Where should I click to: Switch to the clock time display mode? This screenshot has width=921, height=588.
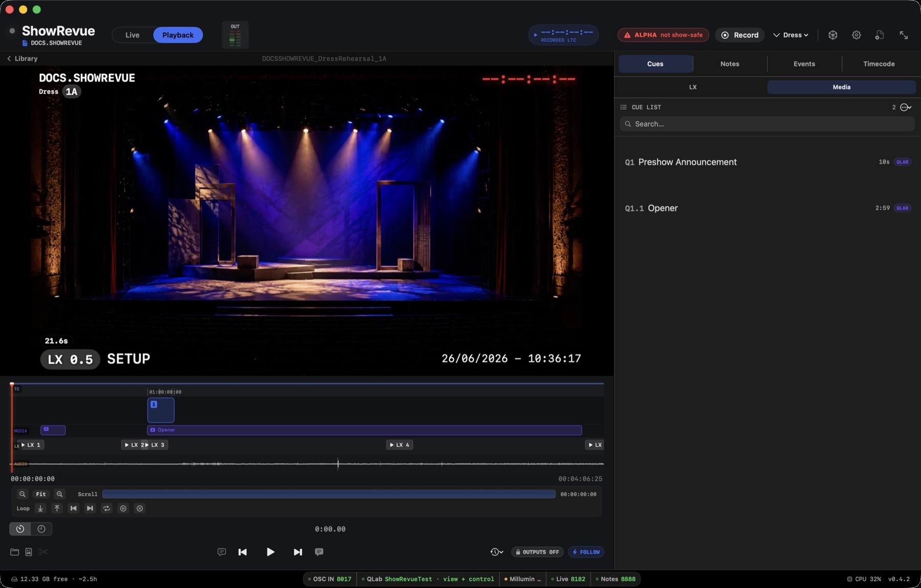[x=41, y=529]
